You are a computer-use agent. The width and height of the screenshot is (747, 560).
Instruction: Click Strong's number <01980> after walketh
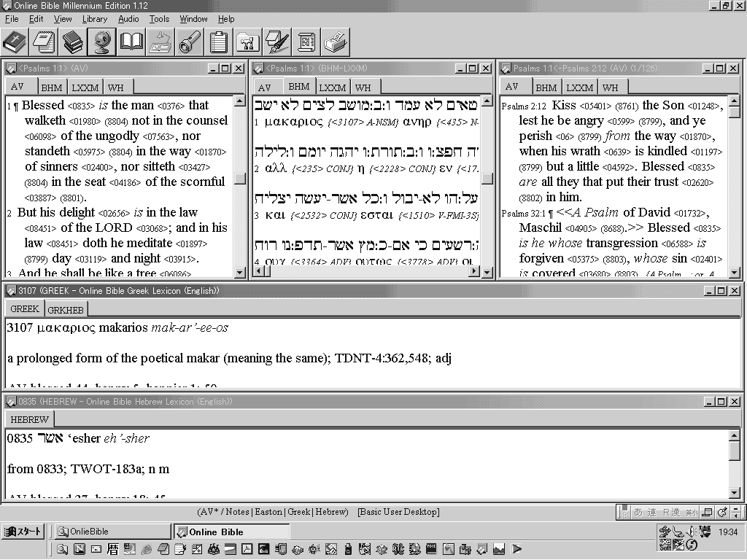pyautogui.click(x=85, y=122)
